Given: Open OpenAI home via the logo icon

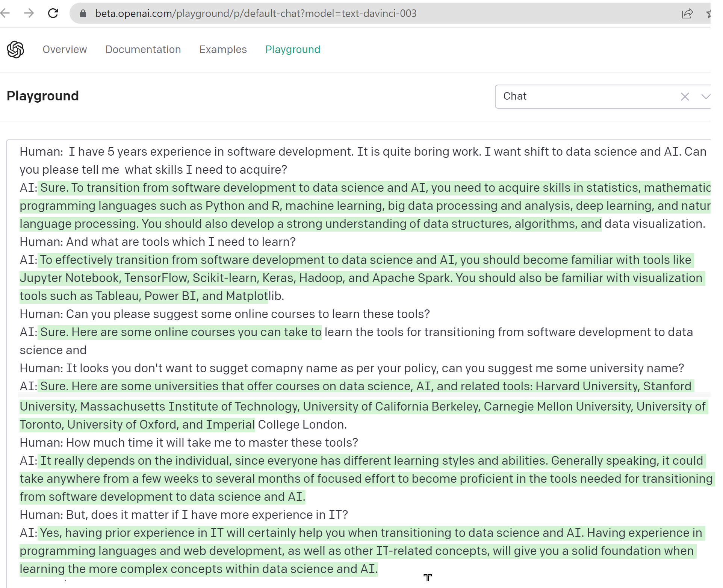Looking at the screenshot, I should click(15, 50).
